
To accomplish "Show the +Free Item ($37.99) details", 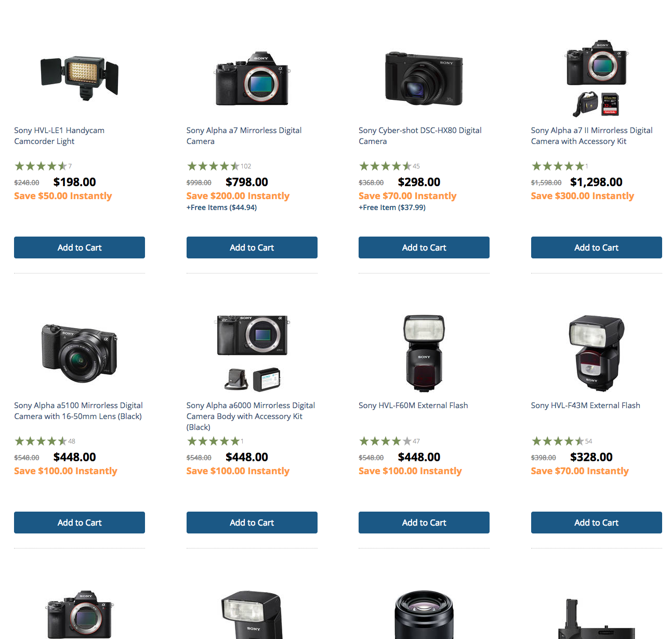I will click(x=392, y=207).
